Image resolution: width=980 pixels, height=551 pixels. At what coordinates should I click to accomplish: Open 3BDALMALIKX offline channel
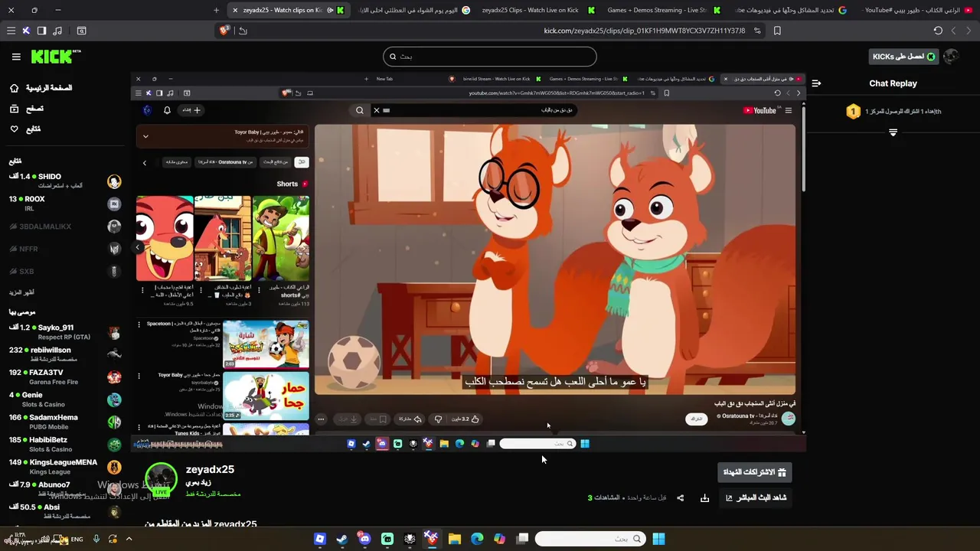click(65, 227)
